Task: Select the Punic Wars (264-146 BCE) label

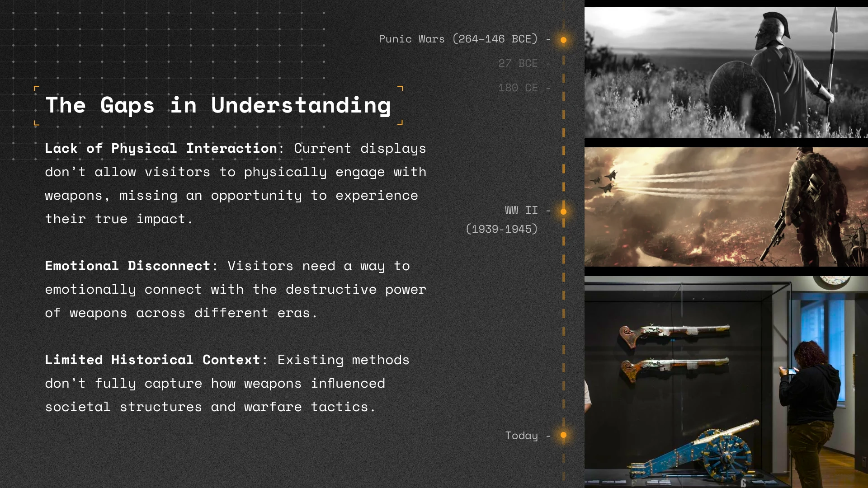Action: pyautogui.click(x=458, y=39)
